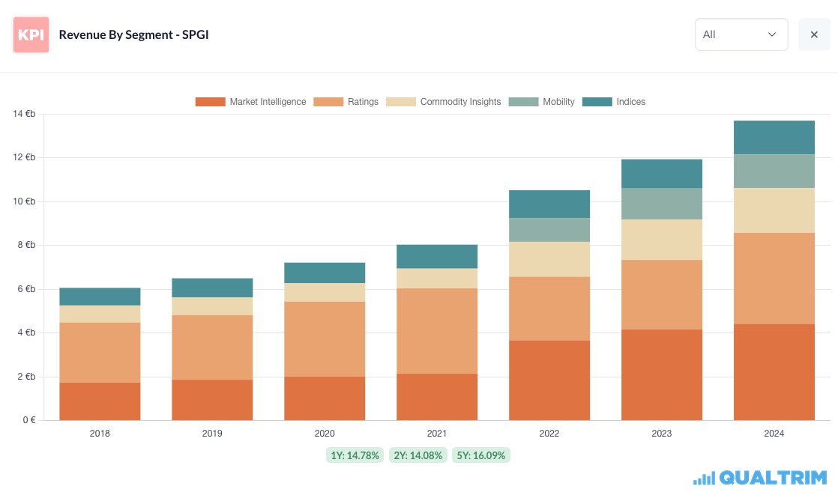838x504 pixels.
Task: Click the 2018 Market Intelligence bar segment
Action: pyautogui.click(x=100, y=401)
